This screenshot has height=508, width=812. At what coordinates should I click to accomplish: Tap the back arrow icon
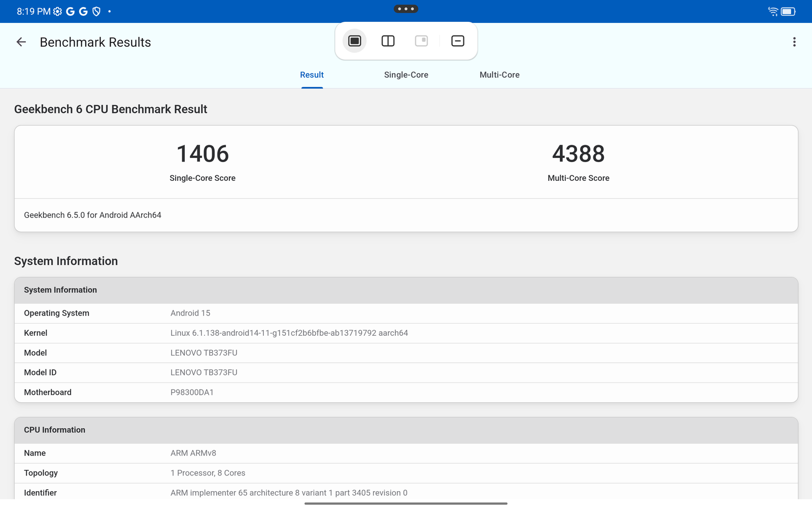21,42
